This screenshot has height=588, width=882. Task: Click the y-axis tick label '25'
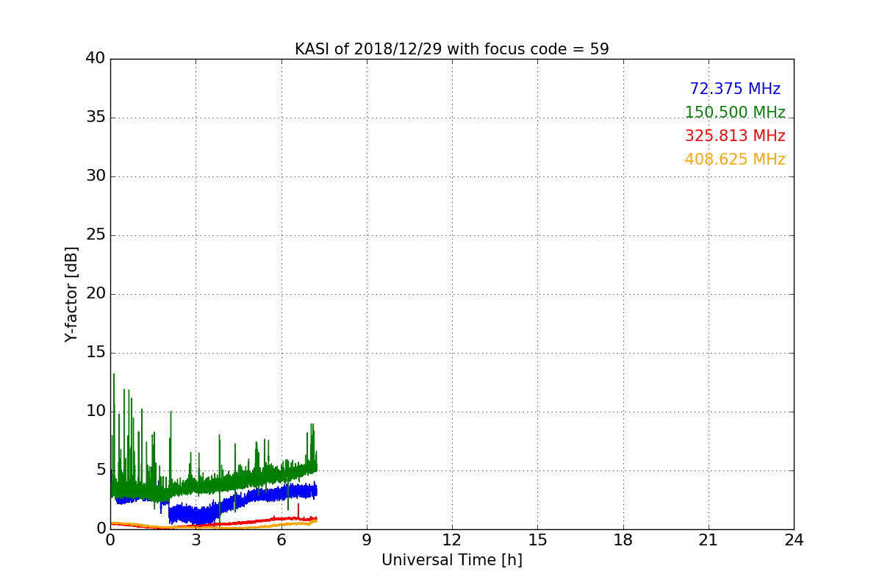pyautogui.click(x=96, y=235)
